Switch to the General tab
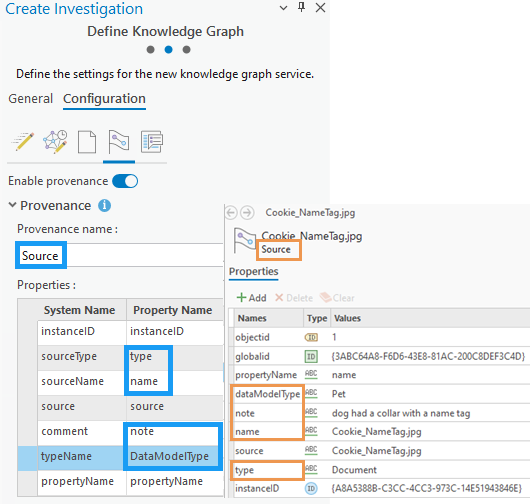The width and height of the screenshot is (530, 504). [x=30, y=99]
